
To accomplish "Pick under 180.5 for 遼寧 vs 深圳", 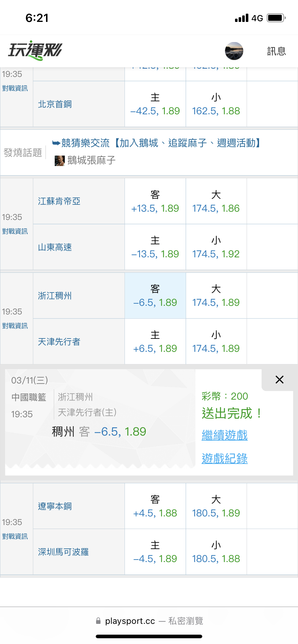I will tap(216, 552).
